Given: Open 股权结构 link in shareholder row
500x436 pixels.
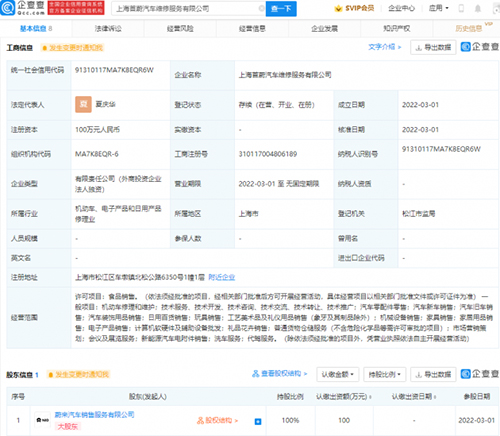Looking at the screenshot, I should click(217, 420).
